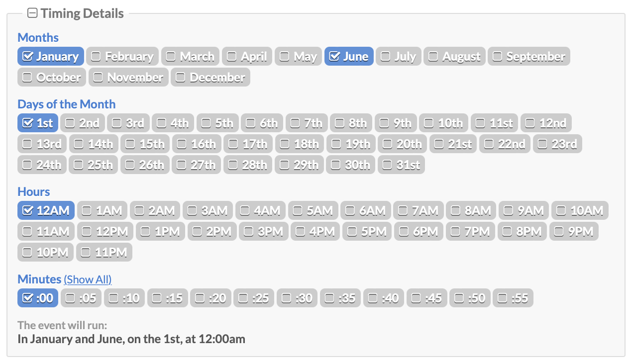This screenshot has width=632, height=364.
Task: Deselect the 12AM hour
Action: point(46,210)
